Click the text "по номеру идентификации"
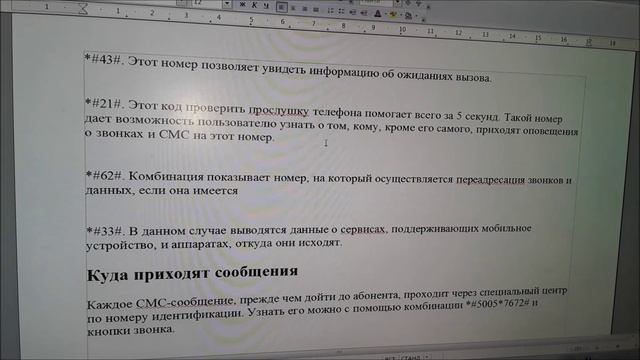 165,316
